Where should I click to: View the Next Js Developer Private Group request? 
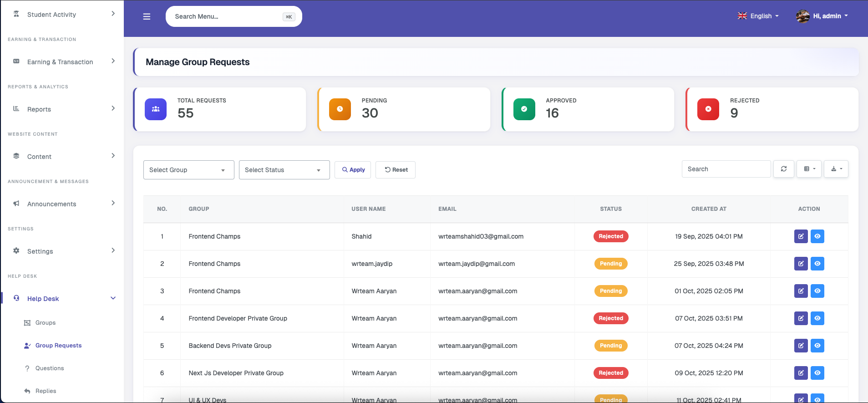[817, 373]
